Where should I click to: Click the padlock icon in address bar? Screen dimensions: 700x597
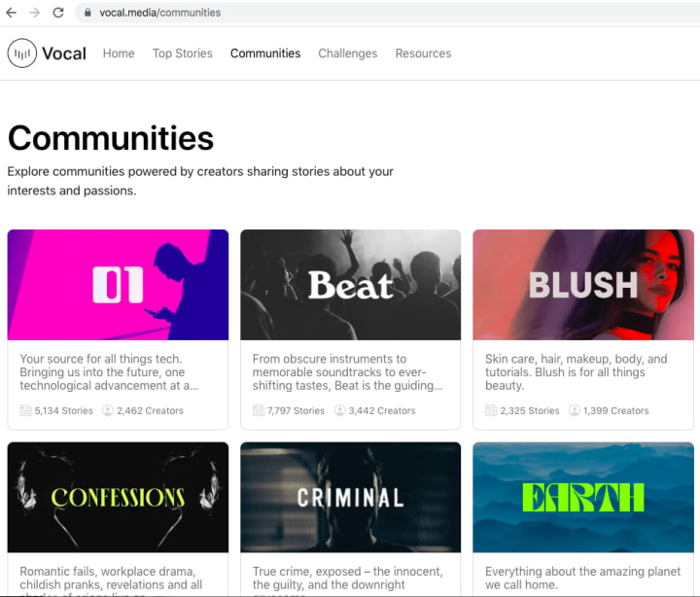(87, 13)
